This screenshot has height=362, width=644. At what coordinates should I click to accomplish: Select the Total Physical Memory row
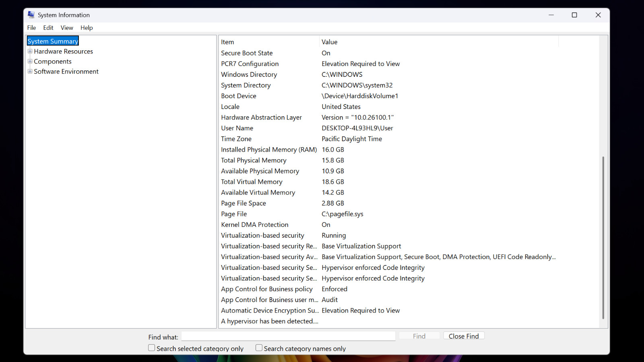388,160
